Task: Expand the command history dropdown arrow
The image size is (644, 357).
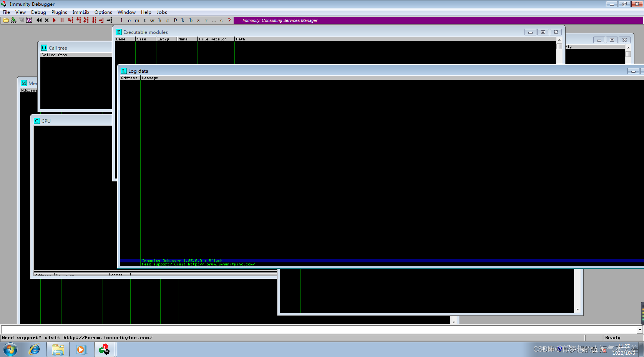Action: (x=640, y=330)
